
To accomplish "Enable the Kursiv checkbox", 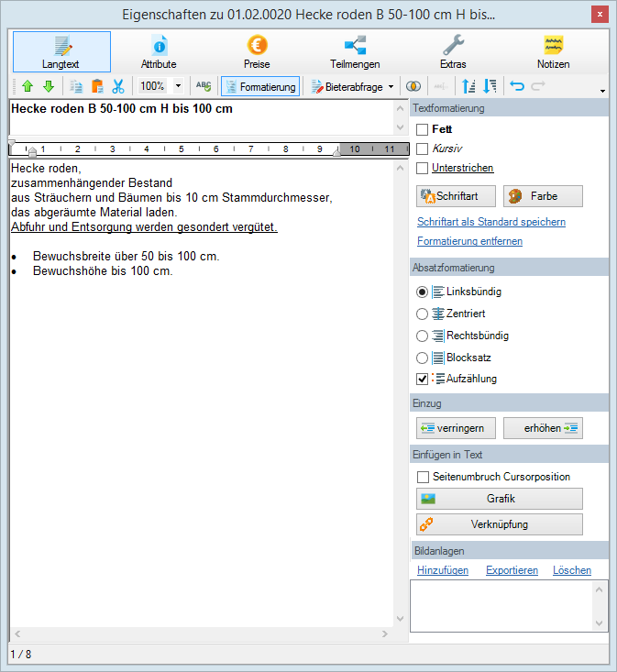I will click(x=423, y=149).
